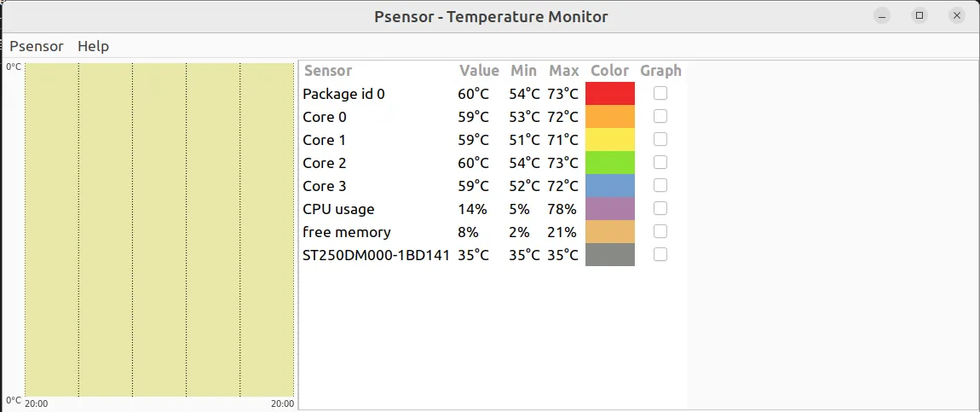Click the orange Core 0 color swatch
Image resolution: width=980 pixels, height=412 pixels.
pyautogui.click(x=610, y=116)
